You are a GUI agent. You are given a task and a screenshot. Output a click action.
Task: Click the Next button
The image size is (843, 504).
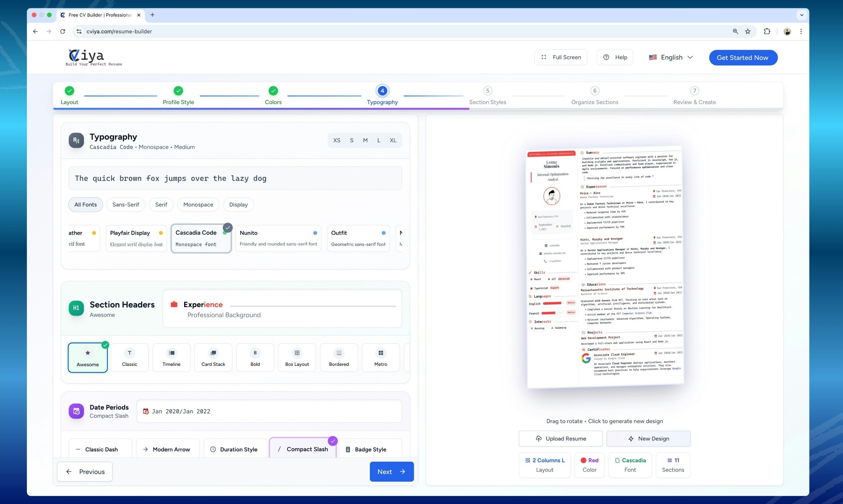(x=392, y=472)
